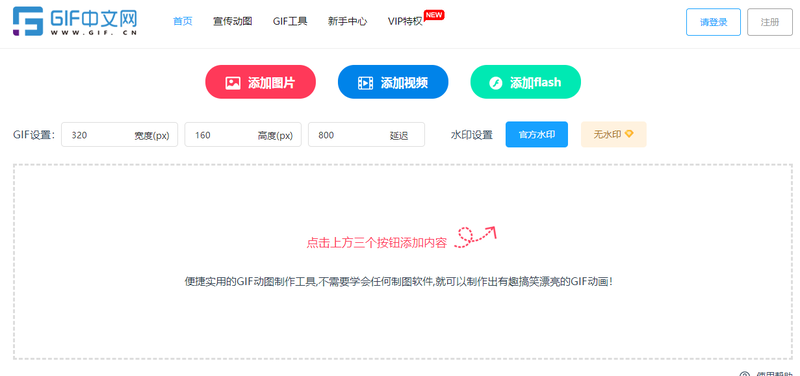Click the 点击上方三个按钮添加内容 hint text

(377, 243)
